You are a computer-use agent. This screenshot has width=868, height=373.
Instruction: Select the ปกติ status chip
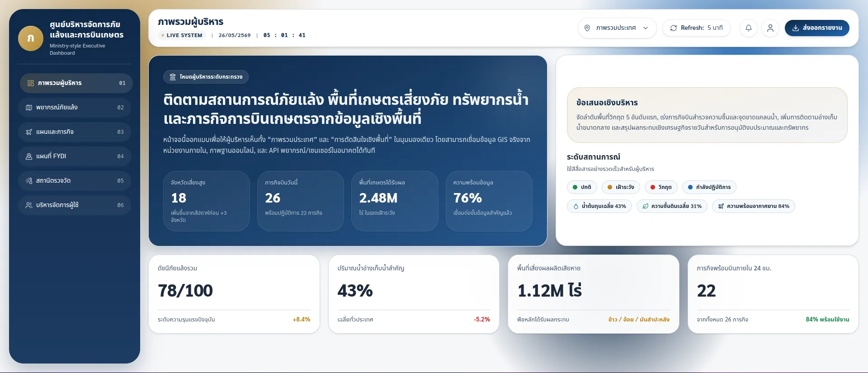tap(582, 187)
